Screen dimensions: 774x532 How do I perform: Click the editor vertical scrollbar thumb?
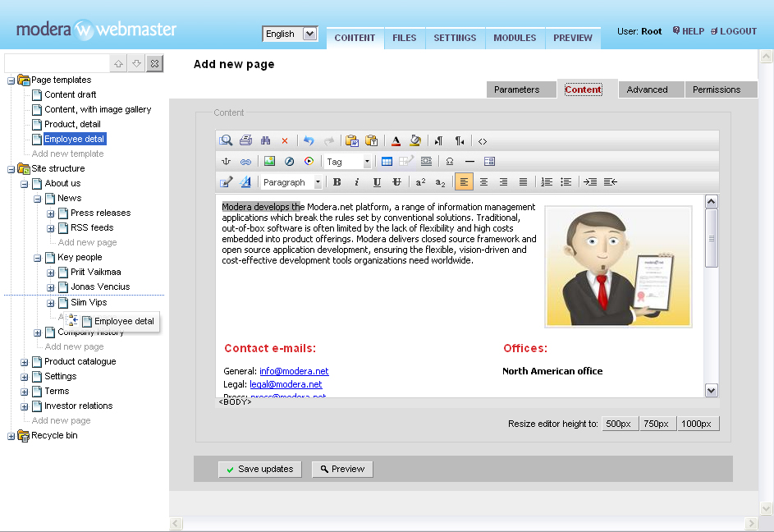point(712,238)
